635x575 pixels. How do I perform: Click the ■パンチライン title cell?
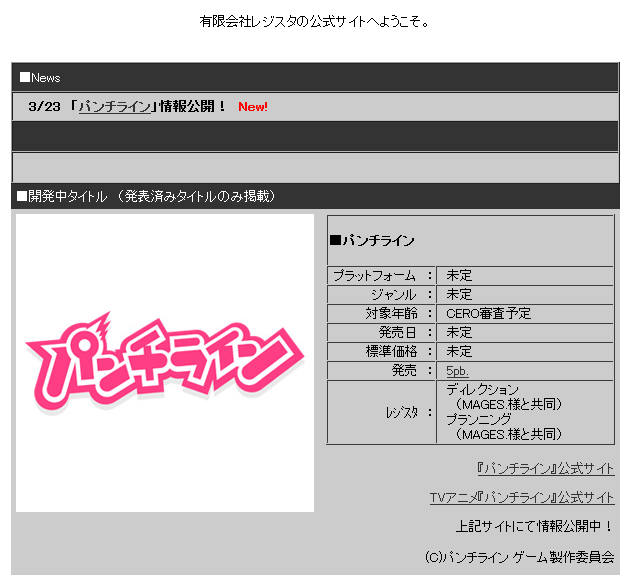(x=471, y=241)
